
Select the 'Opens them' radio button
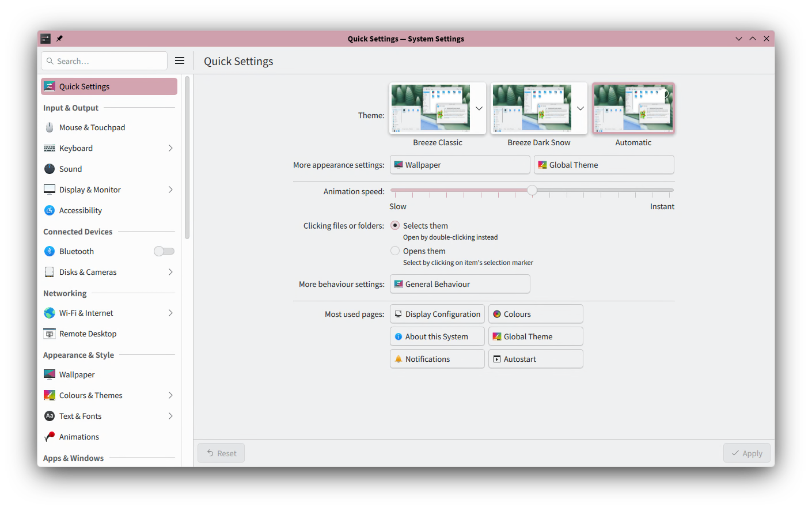(x=395, y=251)
